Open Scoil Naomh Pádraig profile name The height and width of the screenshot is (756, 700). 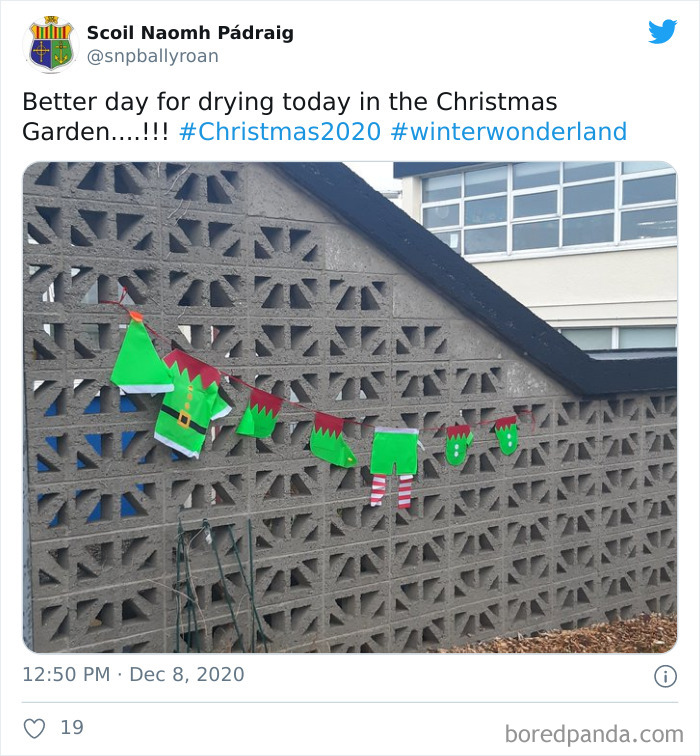190,33
